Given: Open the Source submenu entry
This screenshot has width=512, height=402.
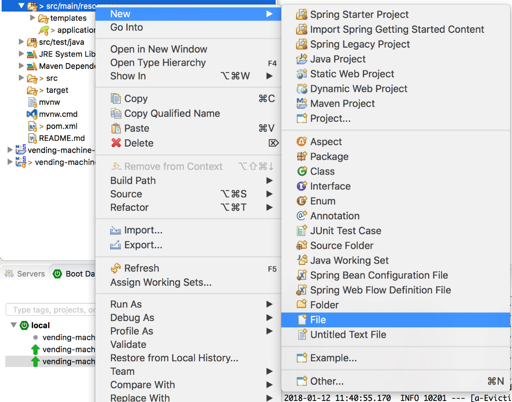Looking at the screenshot, I should tap(188, 194).
